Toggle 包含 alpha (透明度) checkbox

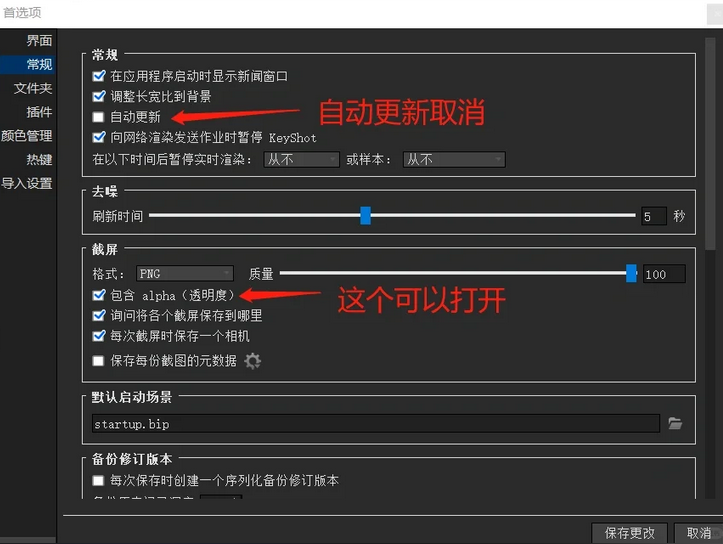pyautogui.click(x=99, y=295)
